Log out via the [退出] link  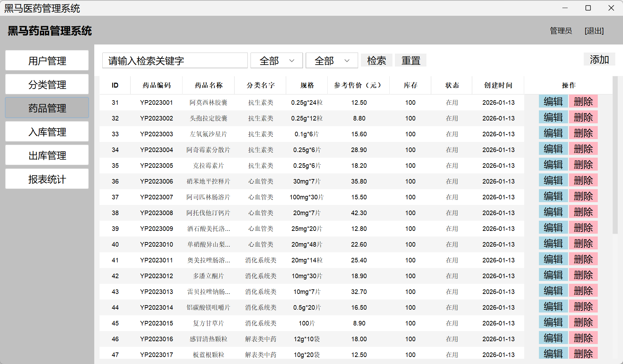[x=594, y=31]
